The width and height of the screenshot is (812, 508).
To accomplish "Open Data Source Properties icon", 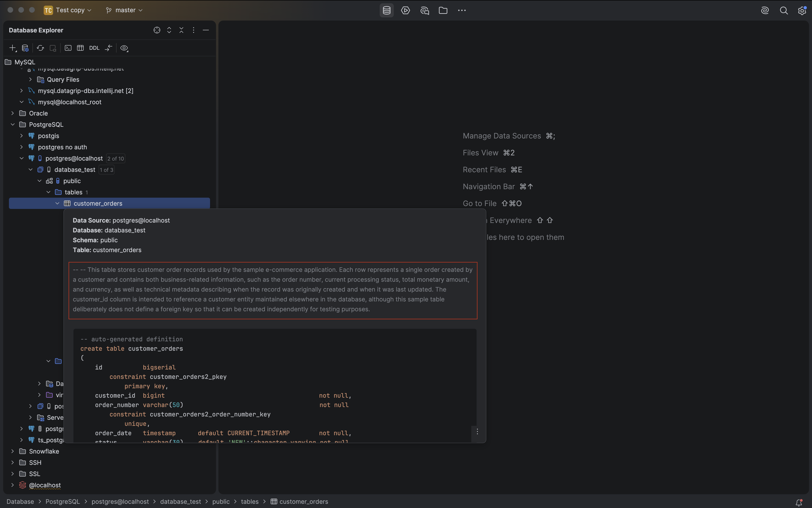I will click(x=25, y=48).
